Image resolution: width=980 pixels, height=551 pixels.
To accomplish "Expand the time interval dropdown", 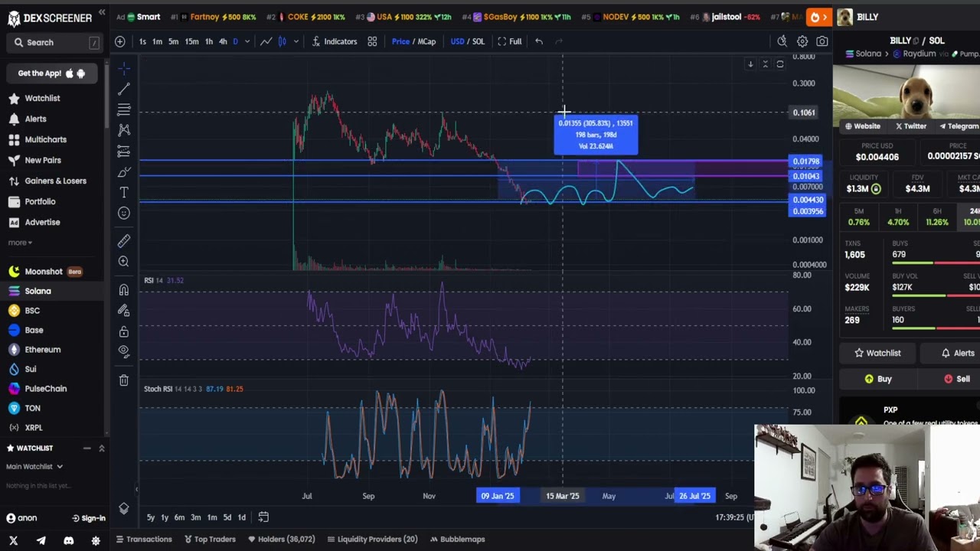I will pos(247,41).
